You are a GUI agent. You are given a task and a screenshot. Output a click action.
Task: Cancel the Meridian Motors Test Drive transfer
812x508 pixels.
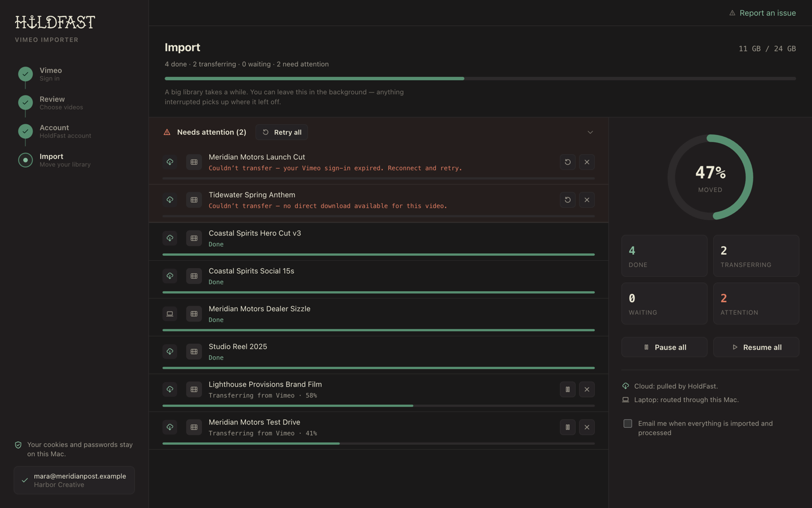587,427
